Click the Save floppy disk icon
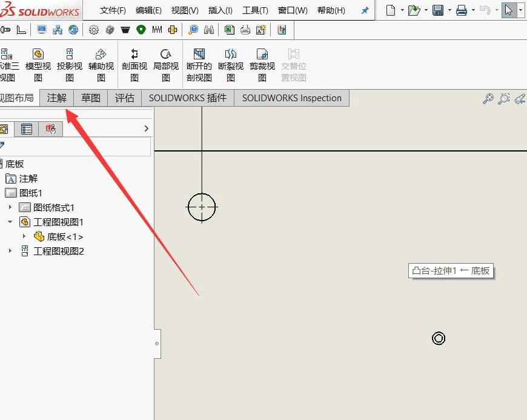This screenshot has width=527, height=420. point(437,10)
